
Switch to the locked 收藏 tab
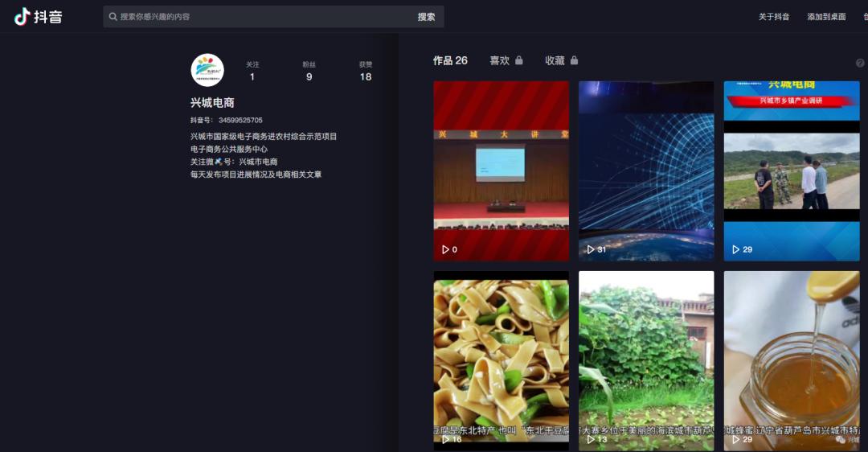(561, 60)
